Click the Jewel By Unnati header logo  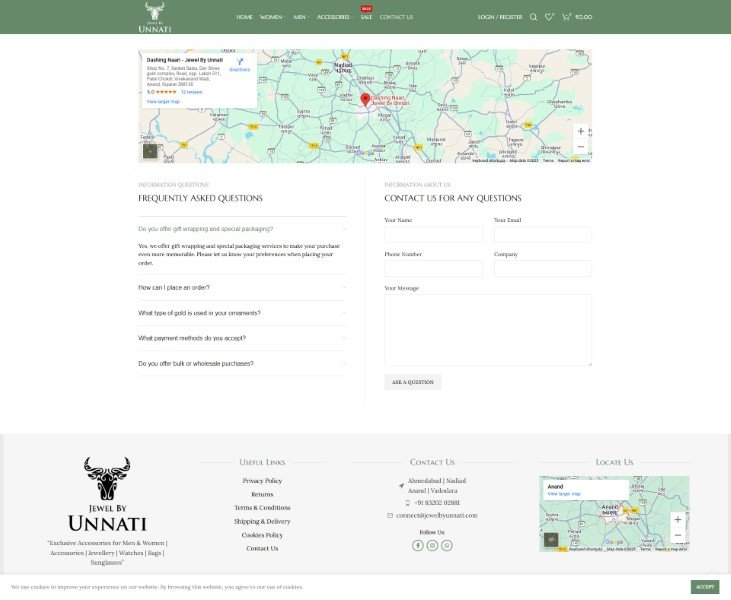tap(155, 17)
